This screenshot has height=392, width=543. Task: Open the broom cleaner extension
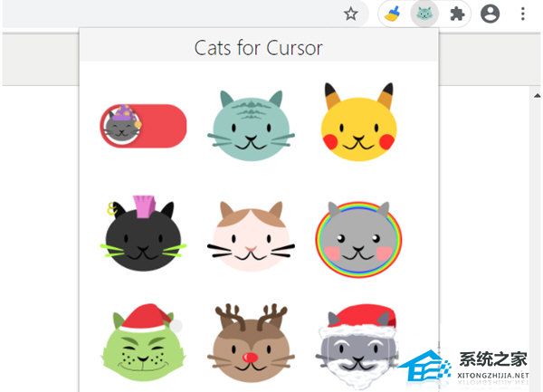point(392,14)
